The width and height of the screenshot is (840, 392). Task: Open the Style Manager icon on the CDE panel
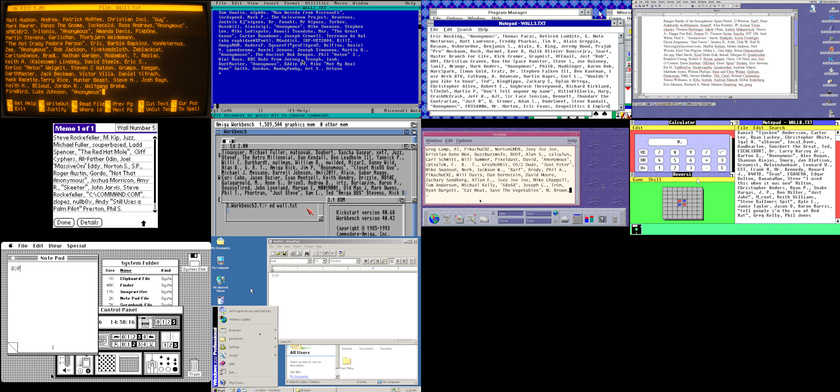577,218
